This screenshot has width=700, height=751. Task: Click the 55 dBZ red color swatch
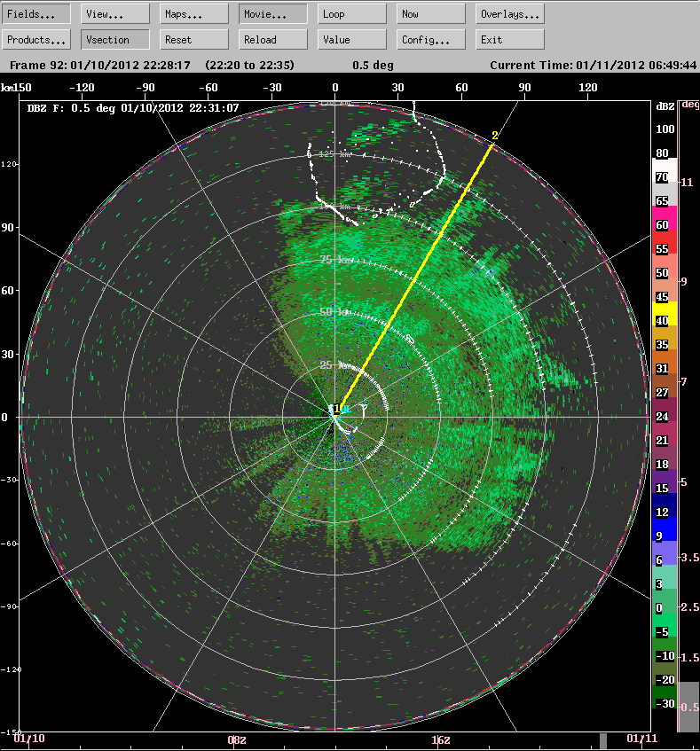click(665, 242)
